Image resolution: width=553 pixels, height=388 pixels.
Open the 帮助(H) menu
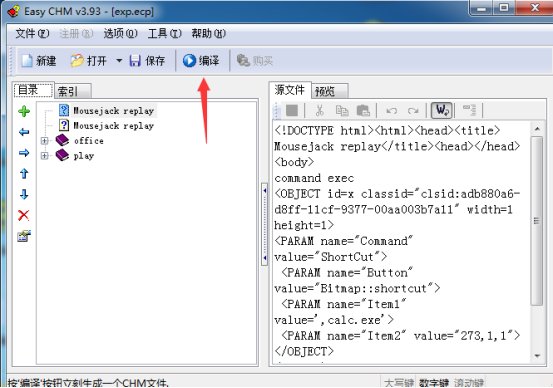pyautogui.click(x=208, y=34)
